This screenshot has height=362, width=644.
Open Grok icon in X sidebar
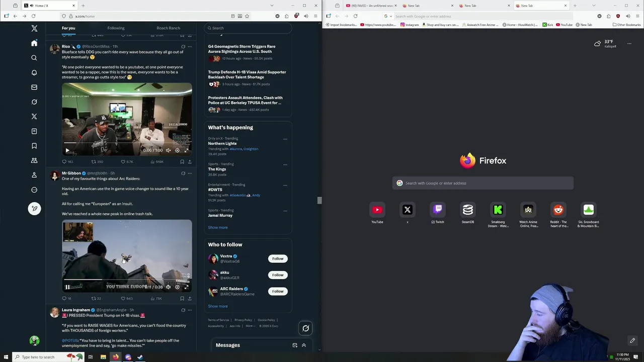[x=34, y=102]
